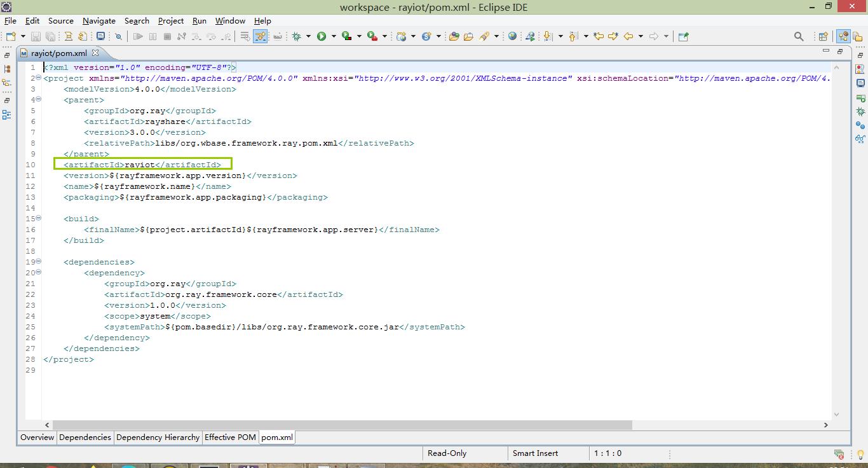
Task: Open the External Tools dropdown arrow
Action: 384,36
